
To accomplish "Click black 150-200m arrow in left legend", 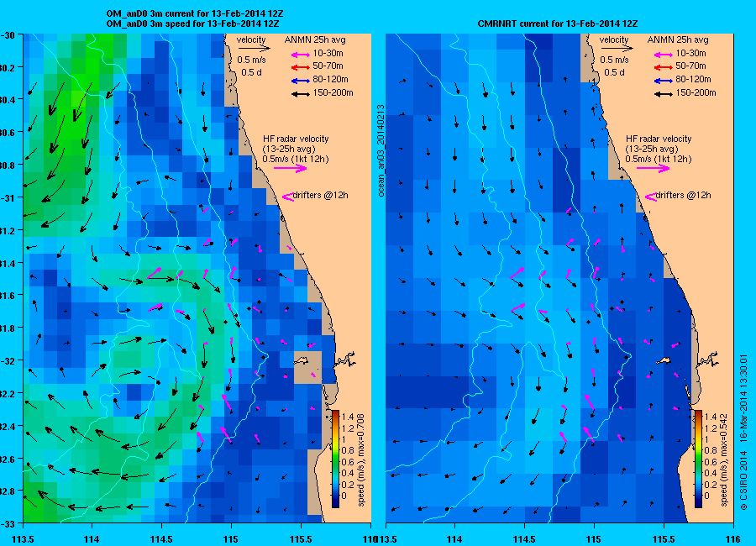I will point(301,95).
